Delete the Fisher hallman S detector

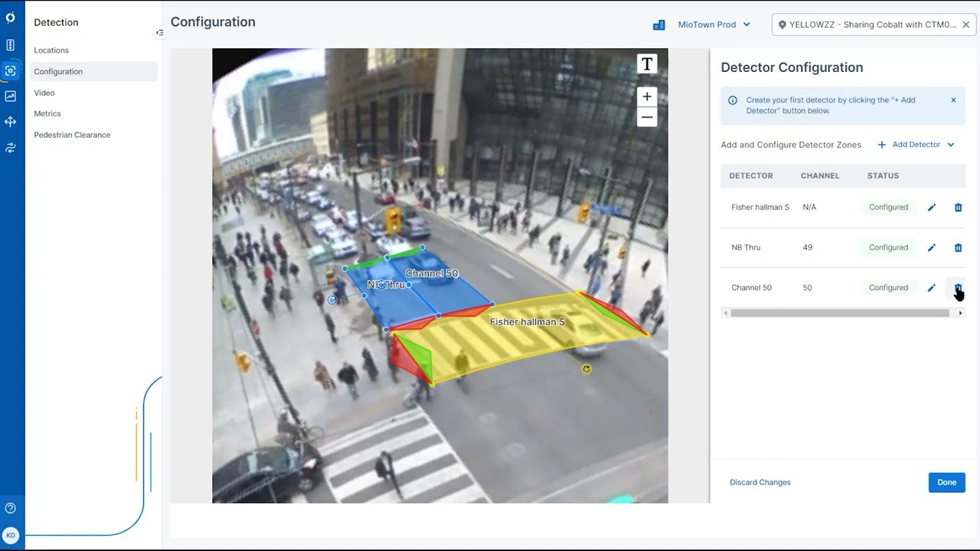pyautogui.click(x=958, y=207)
